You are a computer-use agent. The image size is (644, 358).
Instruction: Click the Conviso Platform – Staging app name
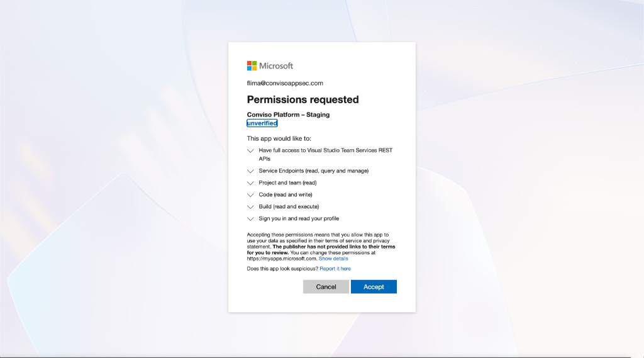tap(288, 115)
